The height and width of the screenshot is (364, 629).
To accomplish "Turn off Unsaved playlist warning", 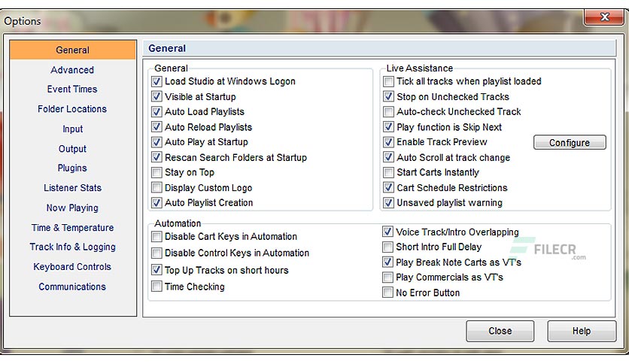I will pyautogui.click(x=388, y=203).
